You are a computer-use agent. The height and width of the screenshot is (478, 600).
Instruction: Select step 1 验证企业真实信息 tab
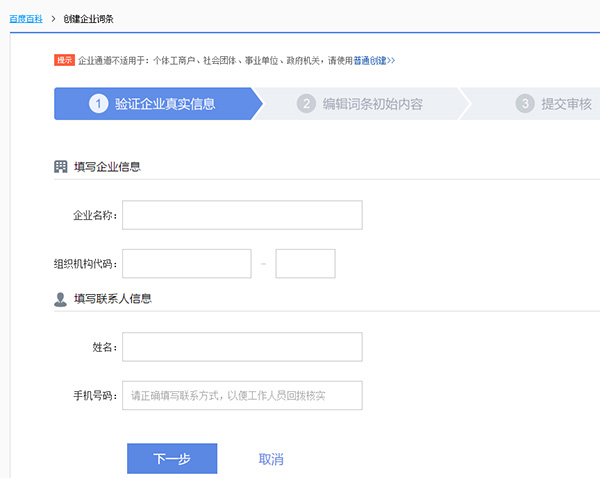[x=158, y=104]
